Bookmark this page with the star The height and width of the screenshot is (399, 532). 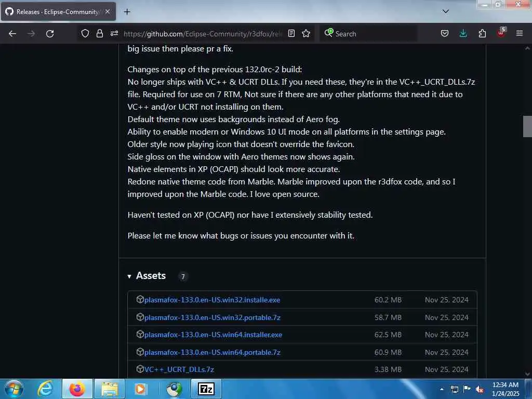(306, 33)
